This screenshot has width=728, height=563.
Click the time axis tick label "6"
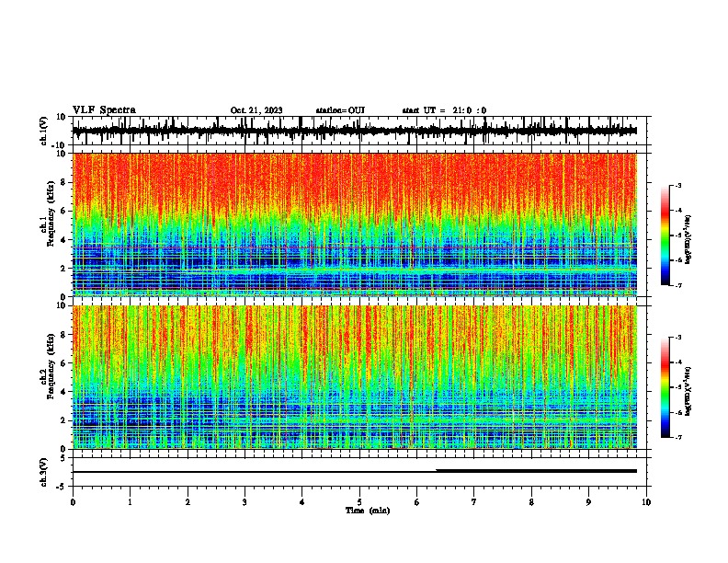[417, 502]
